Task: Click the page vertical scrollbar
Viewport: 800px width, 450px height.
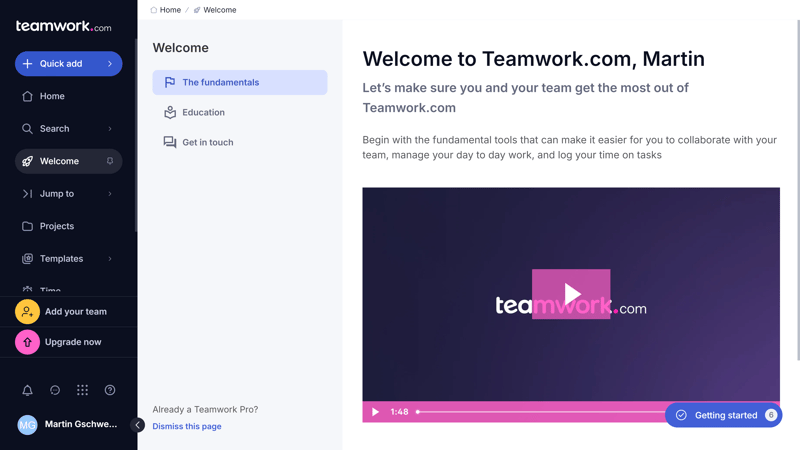Action: click(798, 190)
